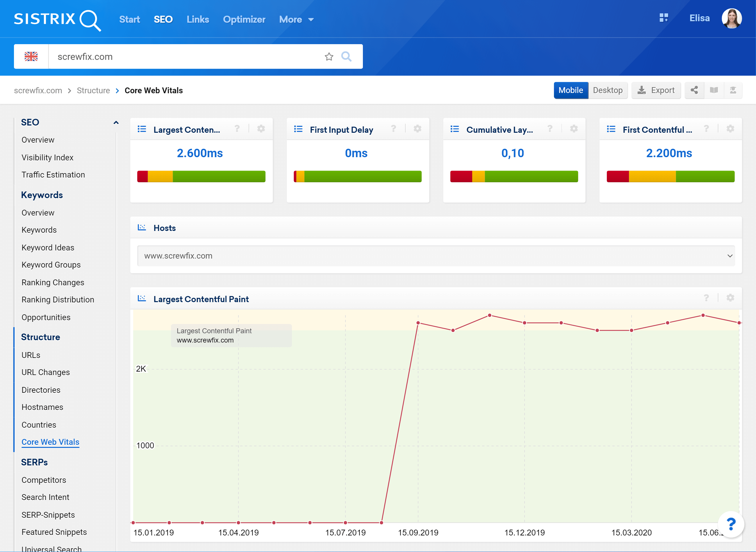
Task: Click into the screwfix.com domain search field
Action: point(186,56)
